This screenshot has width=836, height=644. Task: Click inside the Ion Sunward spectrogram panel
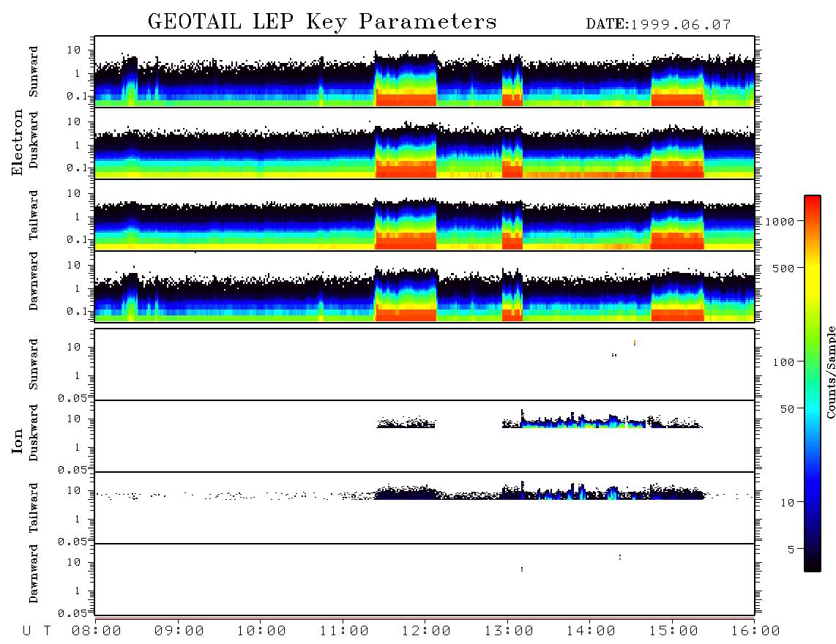tap(425, 364)
